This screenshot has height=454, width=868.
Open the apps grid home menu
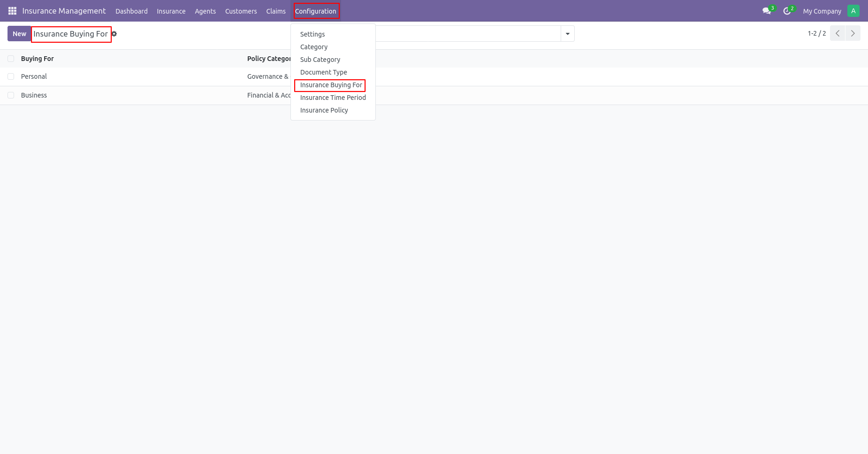point(12,11)
